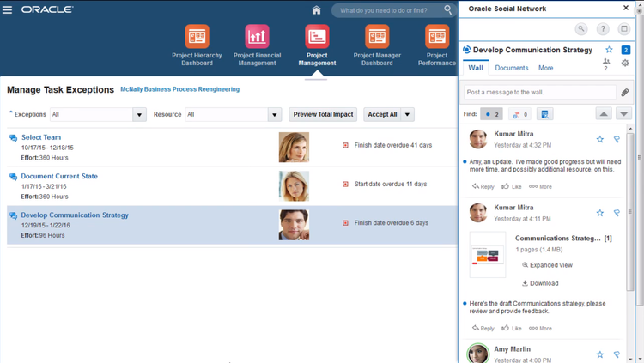Open Select Team task link
This screenshot has height=363, width=644.
point(41,137)
